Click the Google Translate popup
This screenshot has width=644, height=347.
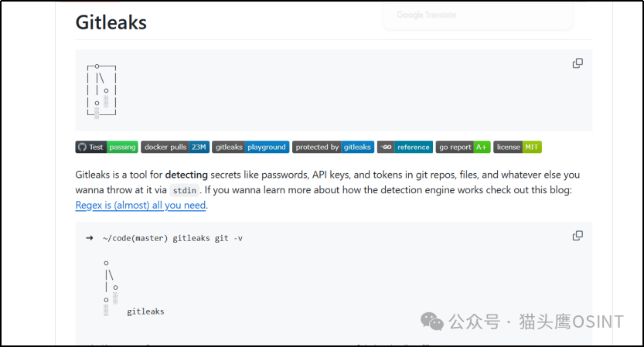478,15
